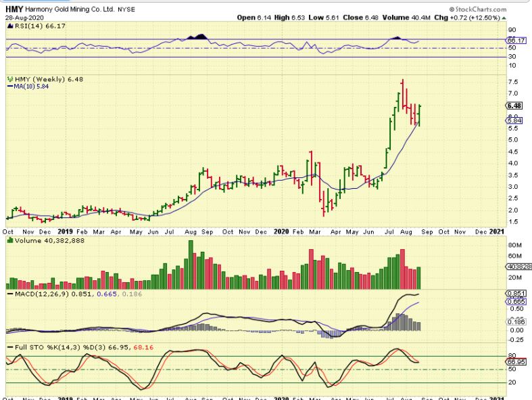
Task: Click the Harmony Gold Mining Co. Ltd. name
Action: [x=70, y=9]
